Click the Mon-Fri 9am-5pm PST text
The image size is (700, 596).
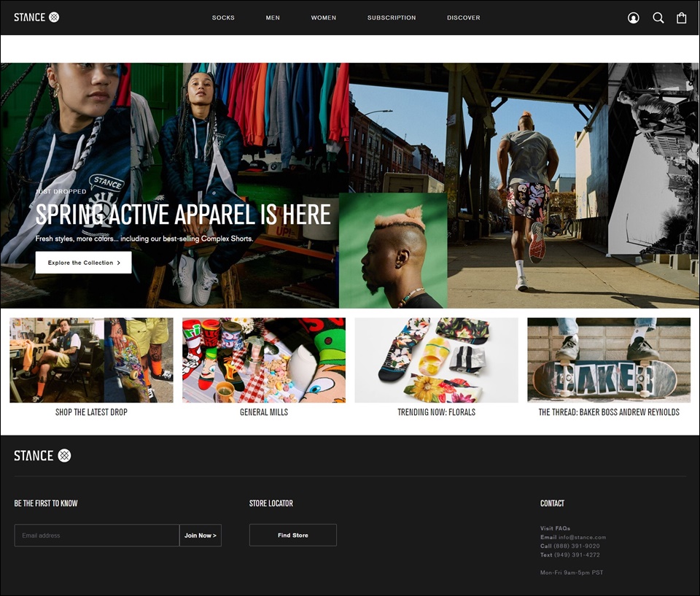point(572,573)
